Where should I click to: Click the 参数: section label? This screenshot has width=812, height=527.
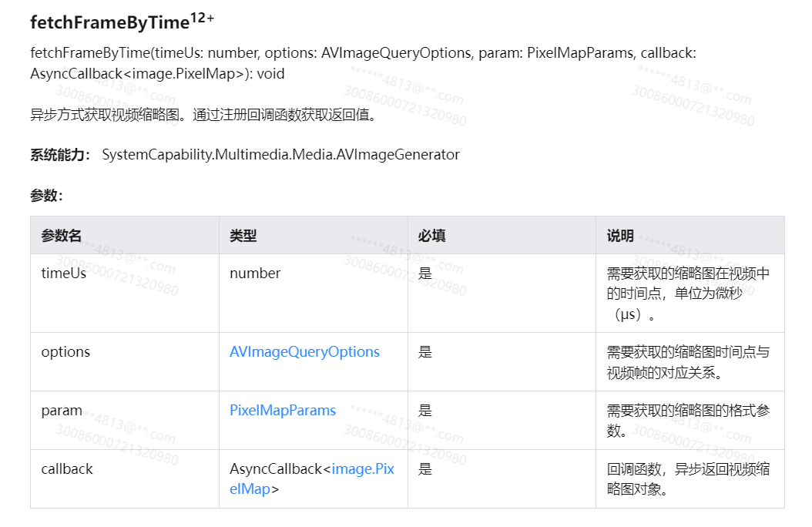pyautogui.click(x=46, y=196)
